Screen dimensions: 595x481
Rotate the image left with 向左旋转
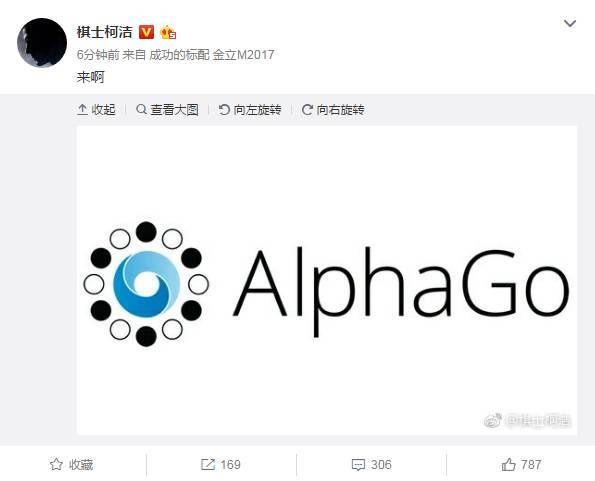250,110
